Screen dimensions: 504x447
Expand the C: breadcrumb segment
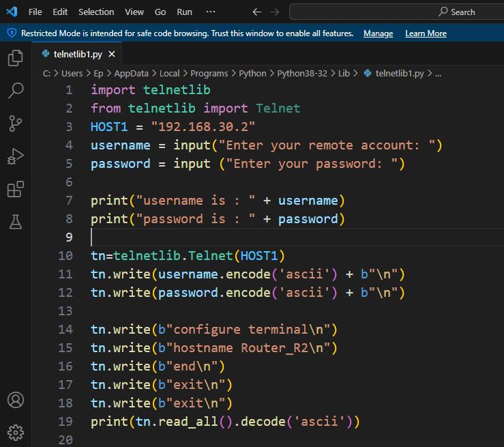tap(46, 73)
